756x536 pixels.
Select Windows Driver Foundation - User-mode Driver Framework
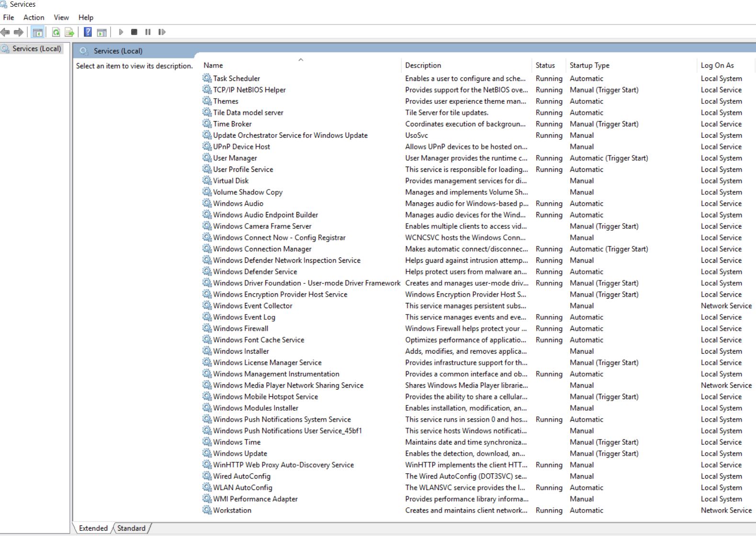tap(307, 283)
